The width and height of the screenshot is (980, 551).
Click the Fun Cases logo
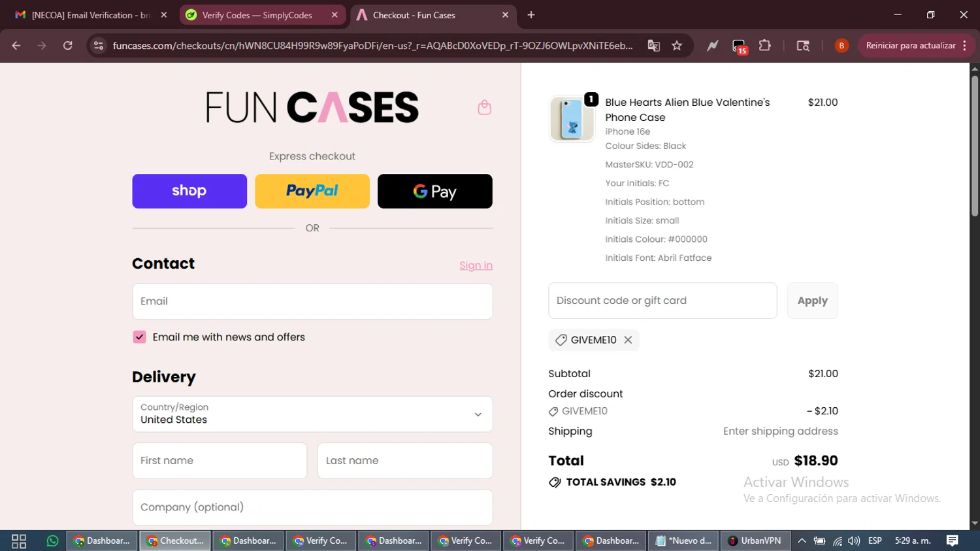point(312,107)
